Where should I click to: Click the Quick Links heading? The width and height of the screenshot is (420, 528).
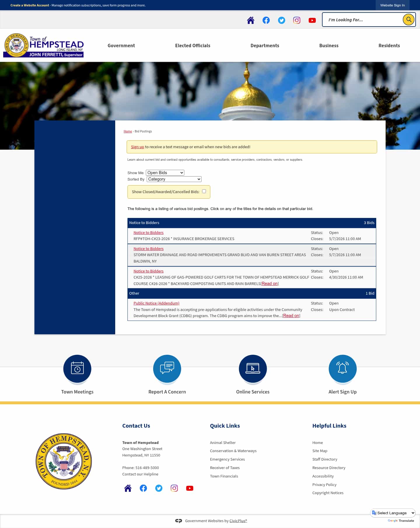click(x=225, y=426)
